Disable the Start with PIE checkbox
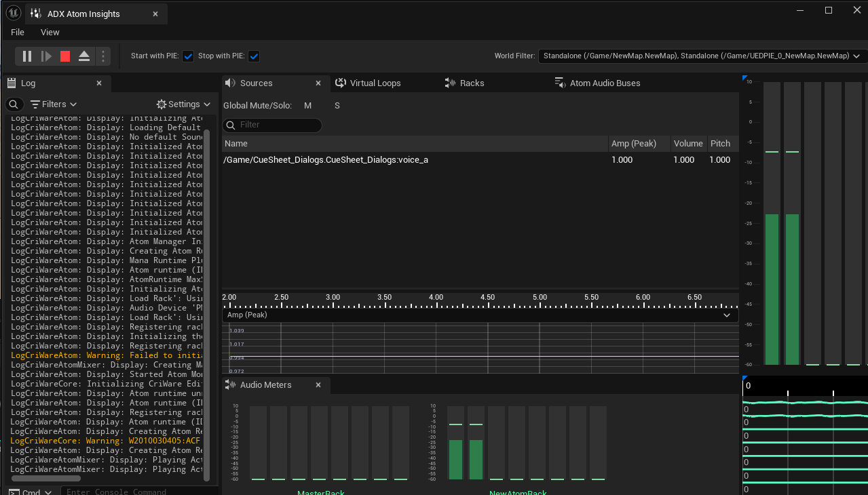868x495 pixels. (187, 56)
